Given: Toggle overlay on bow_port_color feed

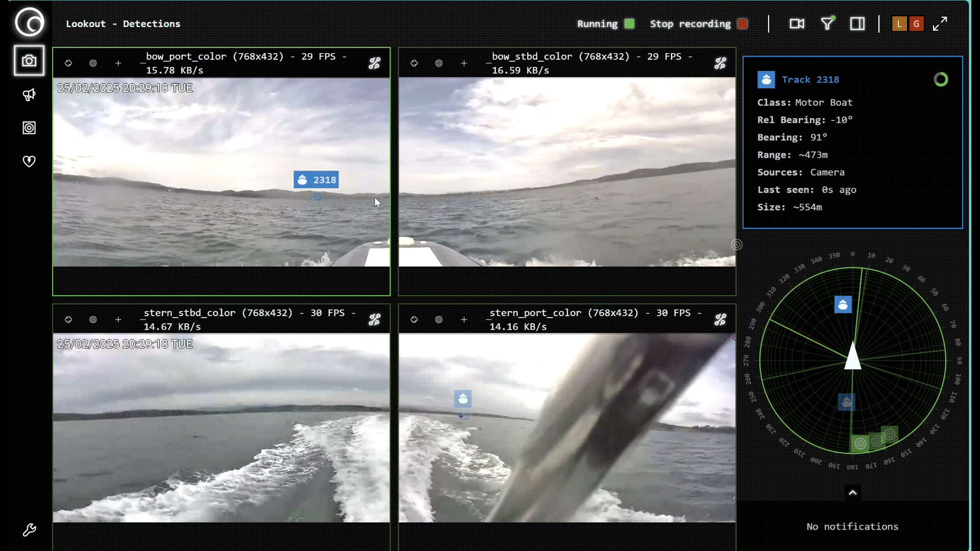Looking at the screenshot, I should pyautogui.click(x=374, y=63).
